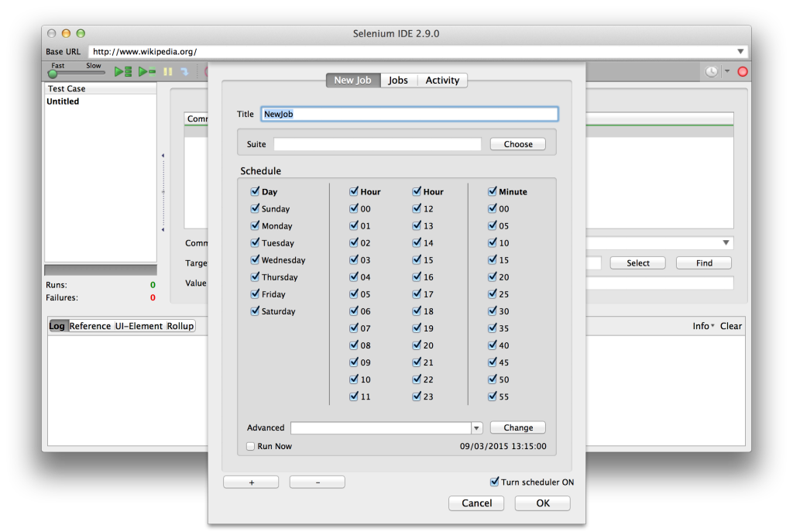Click the Find button in main window
Viewport: 793px width, 532px height.
(704, 263)
